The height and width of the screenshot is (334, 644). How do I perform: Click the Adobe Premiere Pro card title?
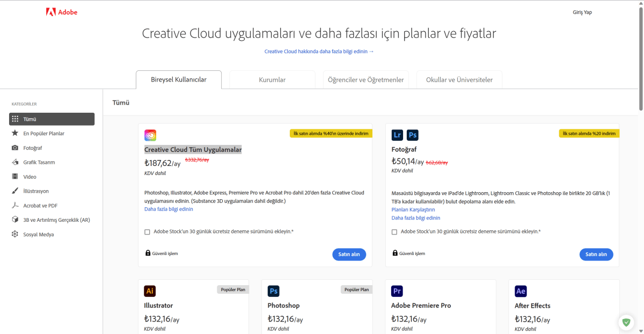[421, 306]
